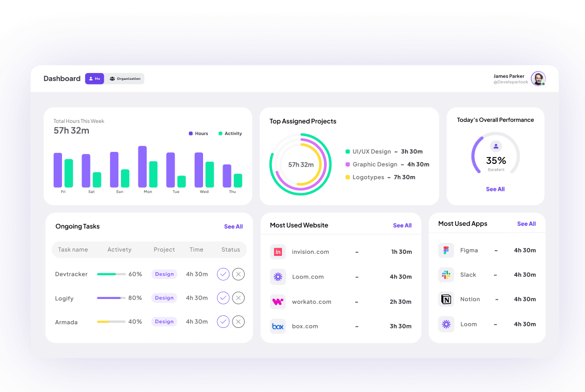Open See All under Today's Overall Performance
Screen dimensions: 585x392
point(495,189)
